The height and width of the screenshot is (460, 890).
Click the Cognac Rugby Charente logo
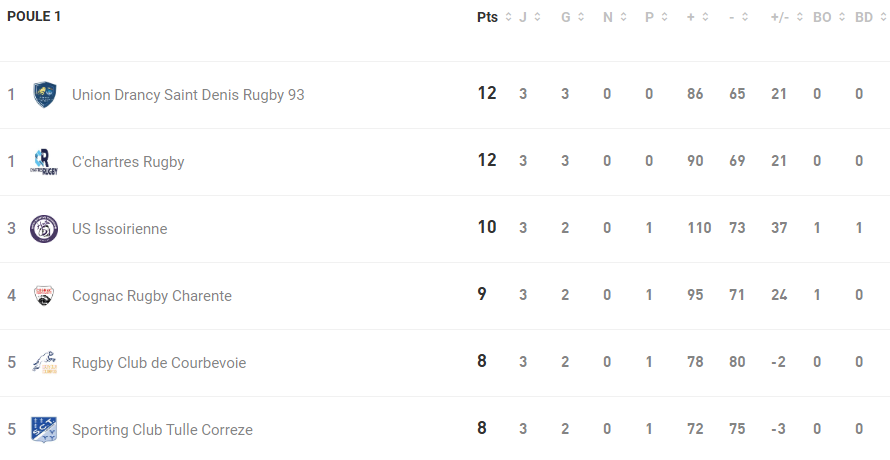(44, 296)
